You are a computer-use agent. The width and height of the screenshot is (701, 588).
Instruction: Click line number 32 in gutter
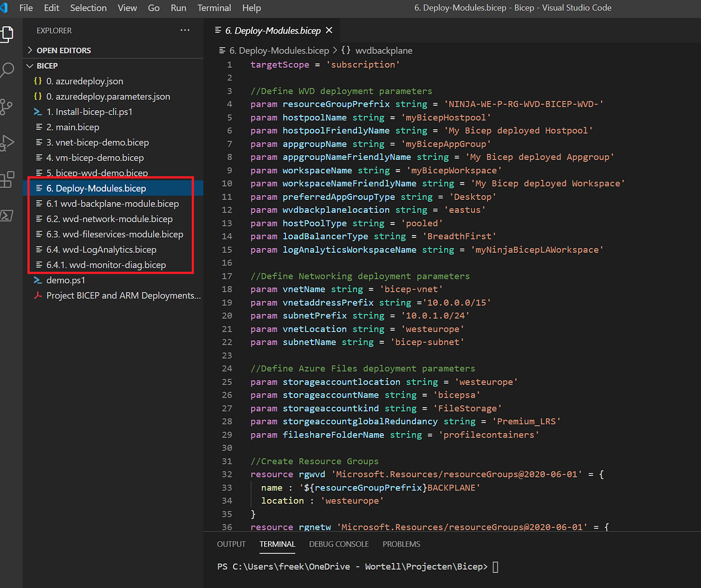(227, 474)
